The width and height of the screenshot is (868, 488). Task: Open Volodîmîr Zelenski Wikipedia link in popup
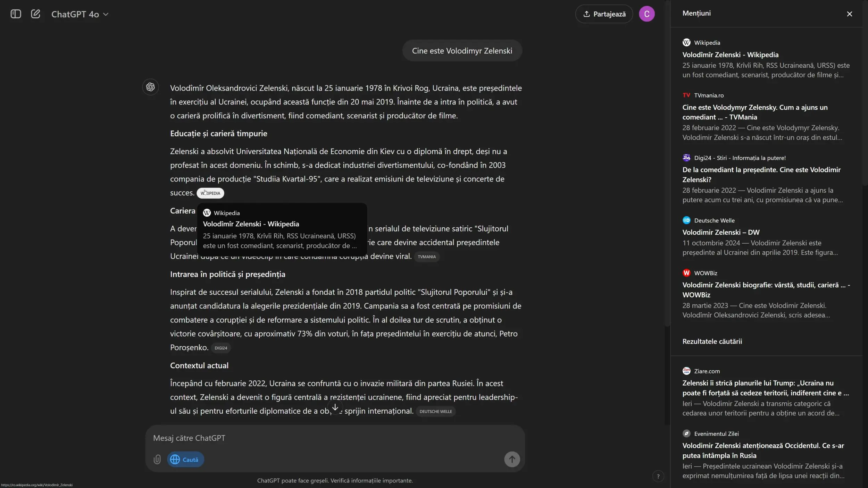(x=251, y=224)
